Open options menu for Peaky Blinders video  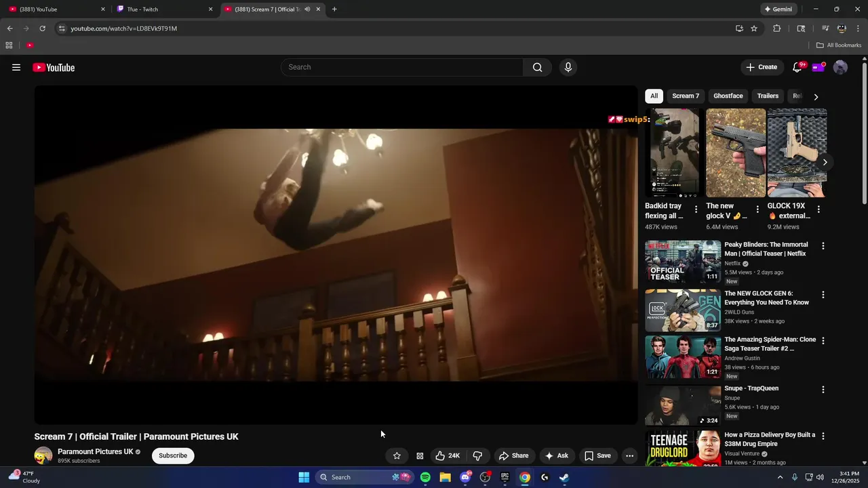click(x=823, y=246)
